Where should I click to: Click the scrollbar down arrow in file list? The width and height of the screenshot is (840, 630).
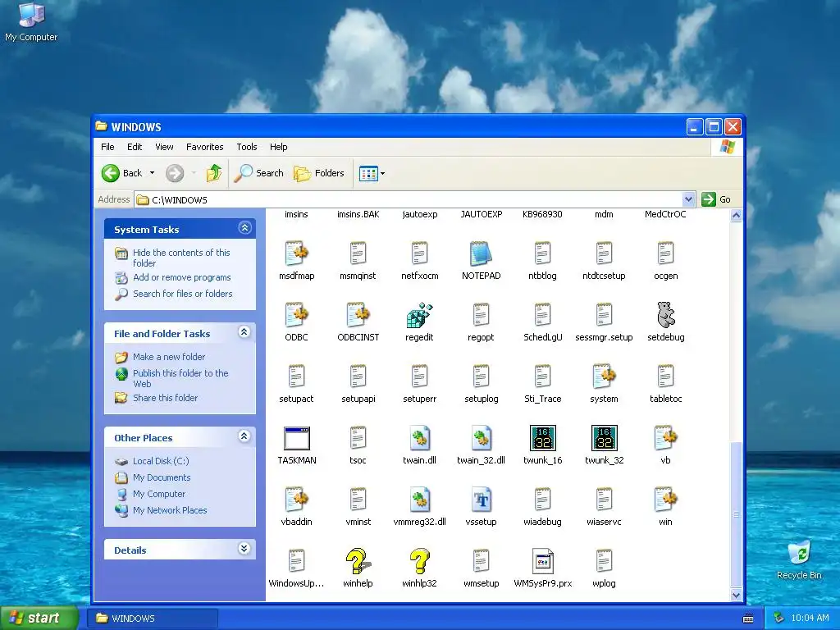click(x=736, y=596)
